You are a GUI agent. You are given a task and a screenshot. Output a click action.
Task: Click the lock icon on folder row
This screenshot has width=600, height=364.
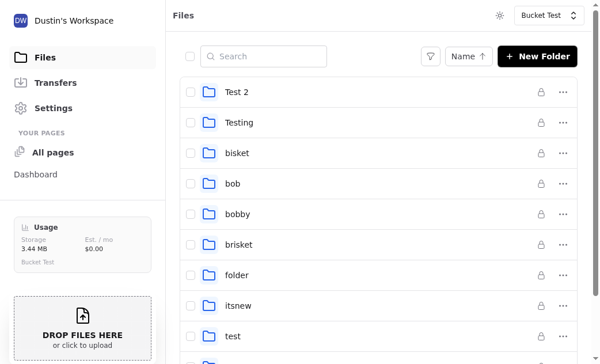click(541, 275)
